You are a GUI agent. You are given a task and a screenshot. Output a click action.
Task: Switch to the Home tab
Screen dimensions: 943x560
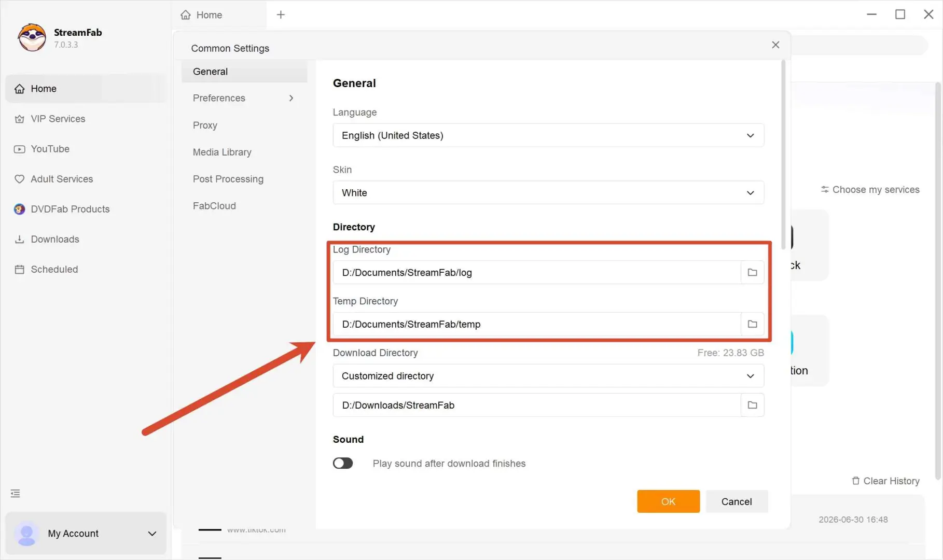tap(219, 15)
